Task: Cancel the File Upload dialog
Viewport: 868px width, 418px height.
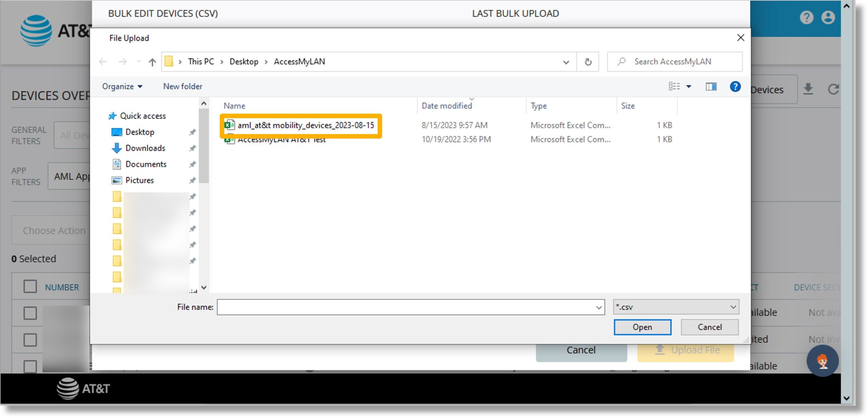Action: point(710,327)
